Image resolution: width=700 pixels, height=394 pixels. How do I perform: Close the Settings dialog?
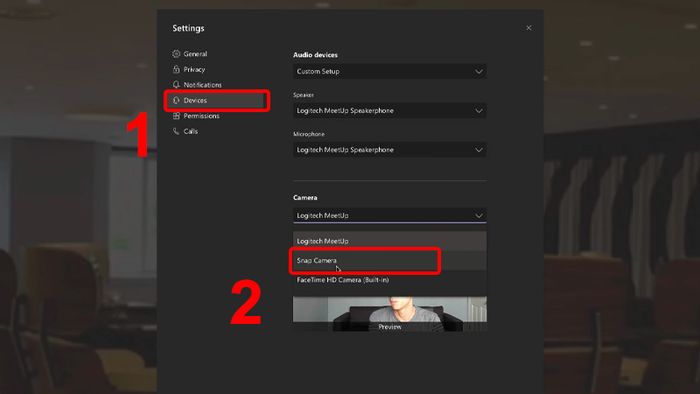point(529,28)
